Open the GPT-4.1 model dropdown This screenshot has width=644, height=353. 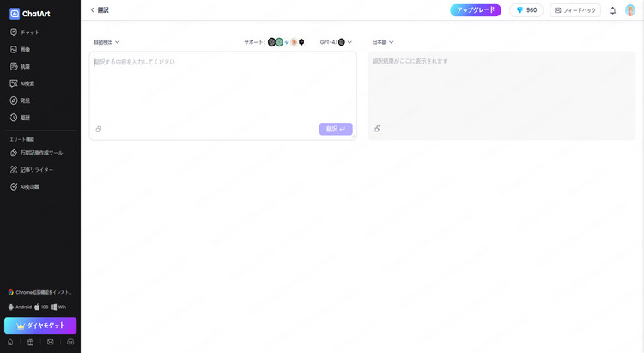point(336,42)
